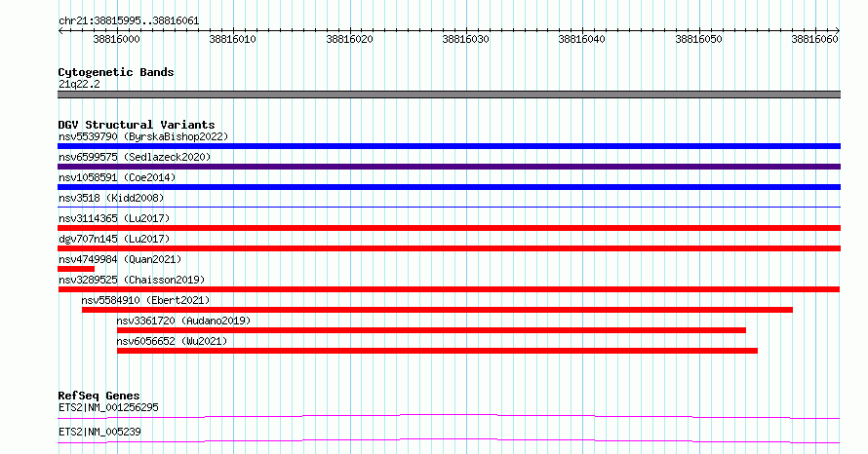The height and width of the screenshot is (454, 868).
Task: Click ruler position 38816000
Action: point(117,39)
